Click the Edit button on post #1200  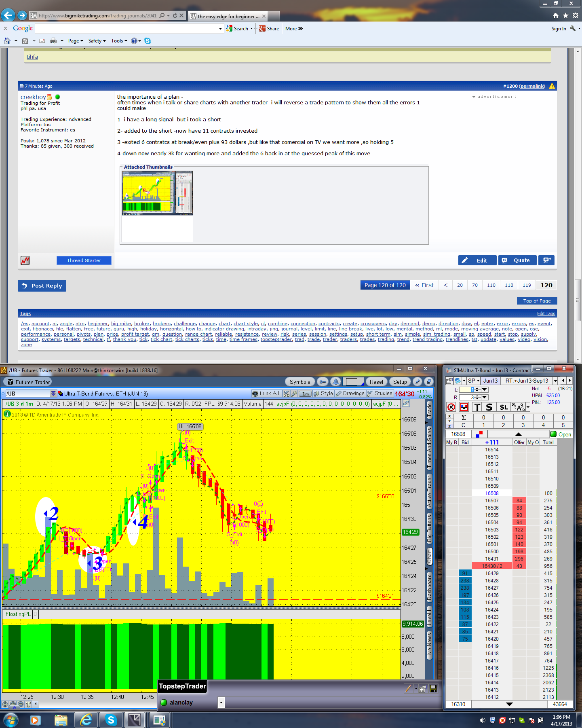(x=477, y=260)
